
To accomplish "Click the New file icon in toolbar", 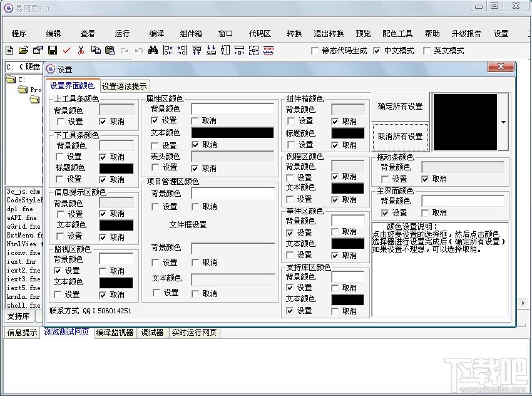I will click(9, 50).
